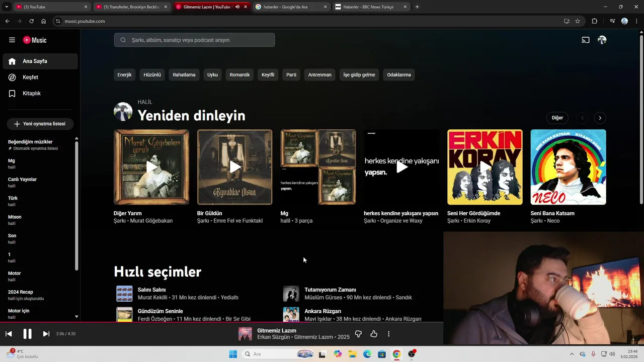Skip to the next track

click(46, 334)
